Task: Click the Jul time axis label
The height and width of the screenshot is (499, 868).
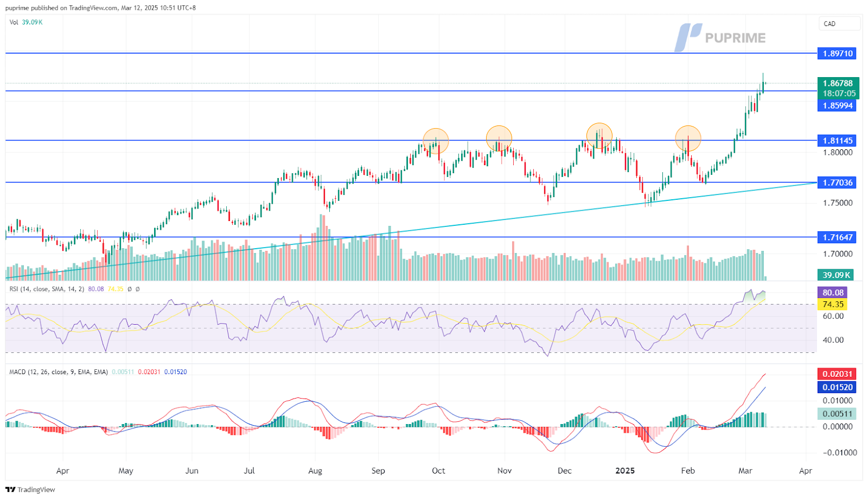Action: coord(249,471)
